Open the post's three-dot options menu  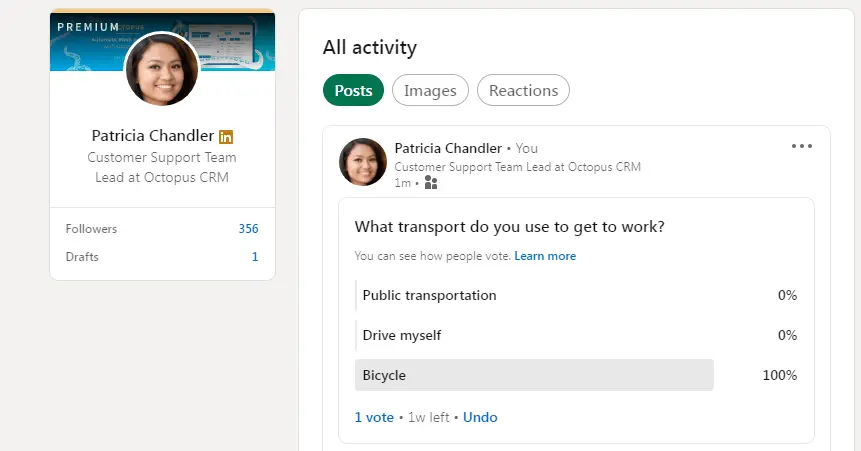coord(802,146)
